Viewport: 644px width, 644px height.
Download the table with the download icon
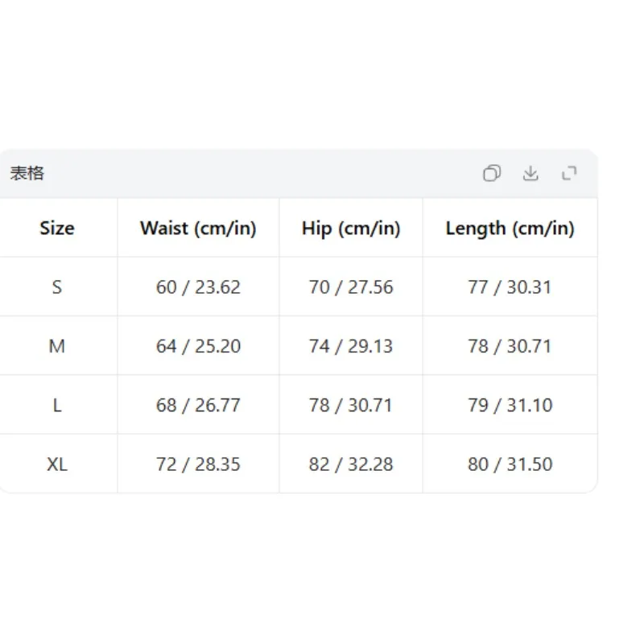pos(530,173)
